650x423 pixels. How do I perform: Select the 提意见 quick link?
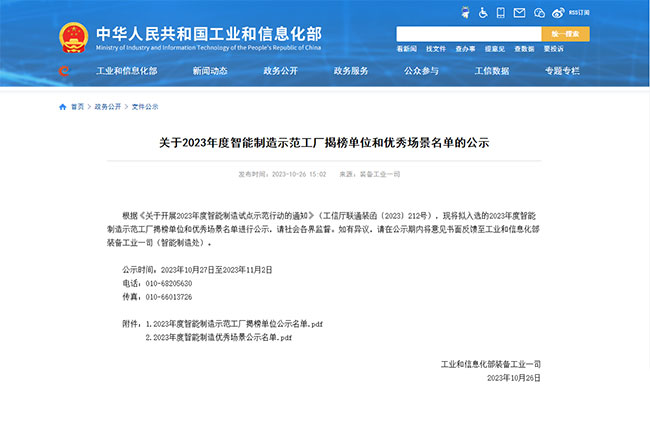pyautogui.click(x=495, y=49)
